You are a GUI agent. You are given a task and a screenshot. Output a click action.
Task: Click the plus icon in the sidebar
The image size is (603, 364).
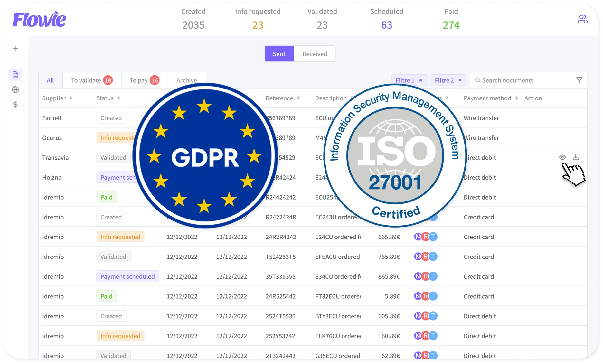15,48
